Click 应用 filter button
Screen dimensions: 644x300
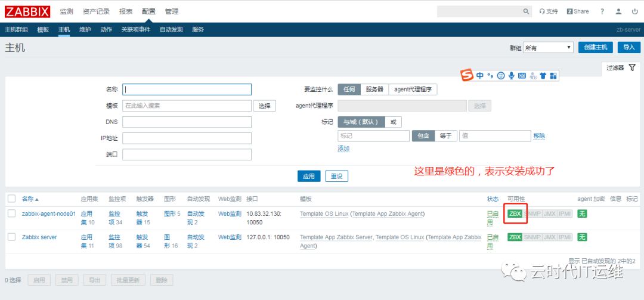(309, 177)
